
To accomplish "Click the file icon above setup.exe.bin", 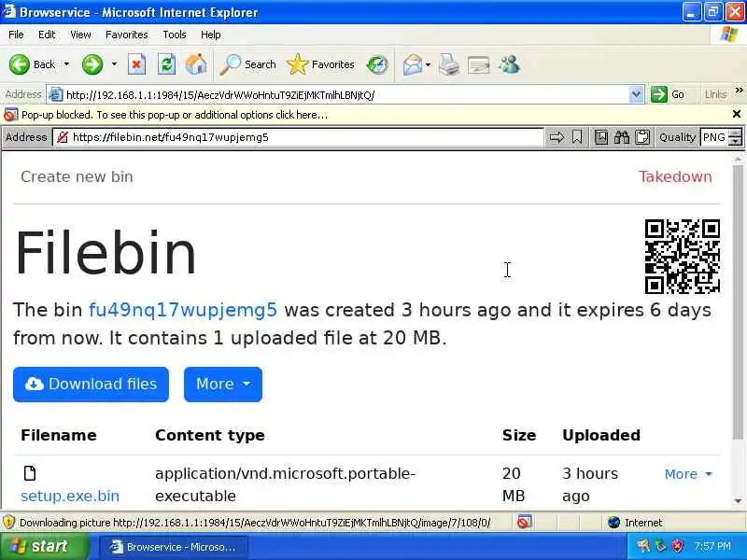I will [x=30, y=473].
